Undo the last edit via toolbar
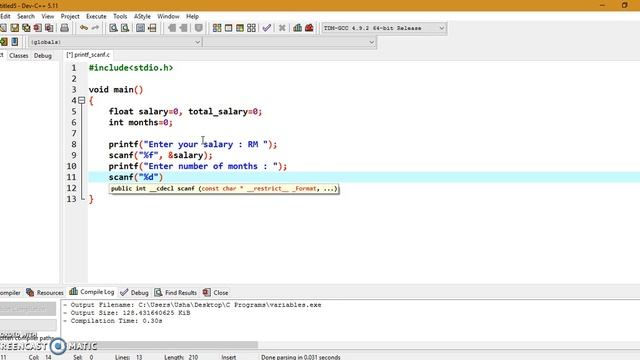640x360 pixels. tap(84, 28)
